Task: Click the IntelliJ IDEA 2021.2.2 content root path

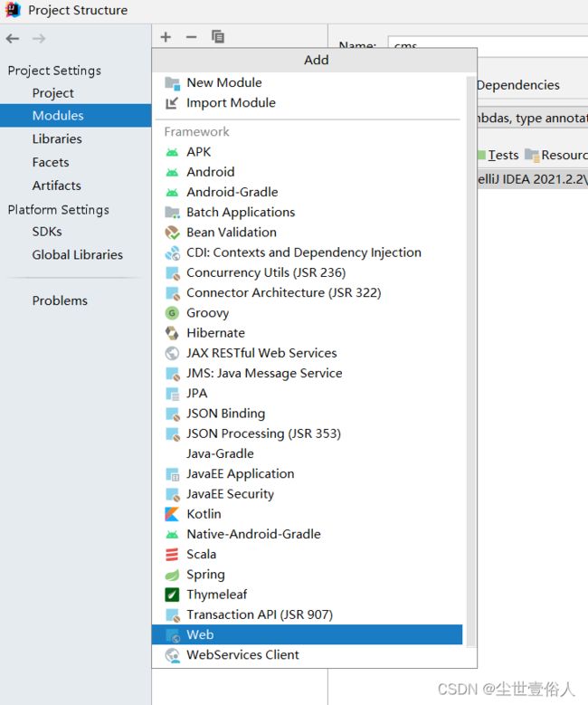Action: [533, 179]
